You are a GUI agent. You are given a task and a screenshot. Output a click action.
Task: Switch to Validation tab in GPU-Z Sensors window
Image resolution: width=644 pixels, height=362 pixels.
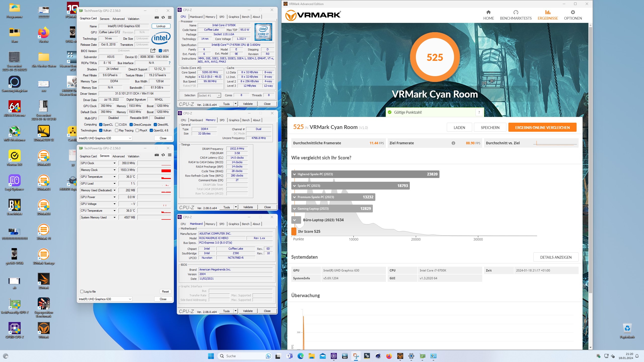click(x=133, y=156)
